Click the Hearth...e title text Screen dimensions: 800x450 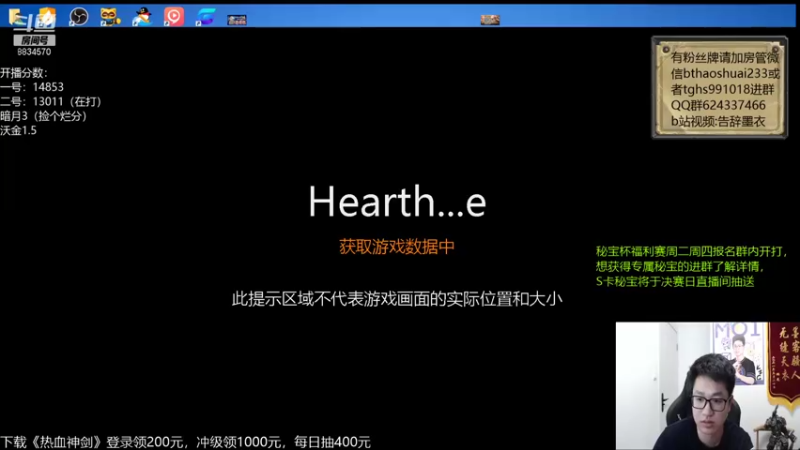pos(397,201)
